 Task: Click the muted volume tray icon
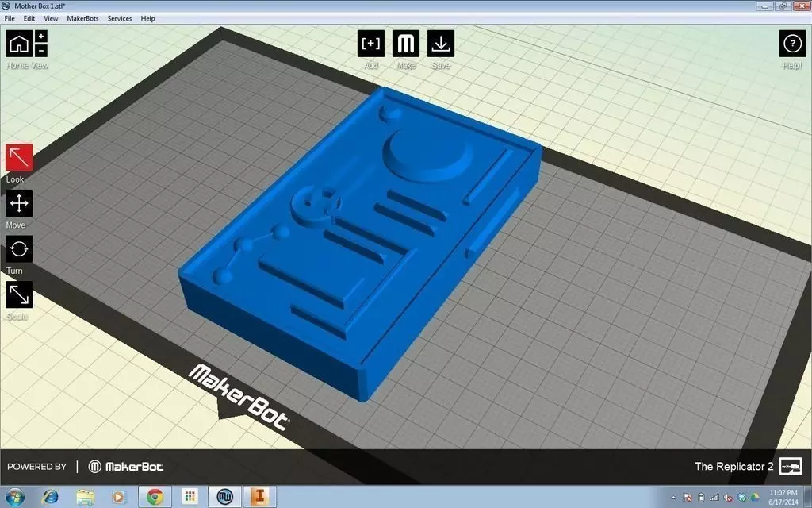728,498
